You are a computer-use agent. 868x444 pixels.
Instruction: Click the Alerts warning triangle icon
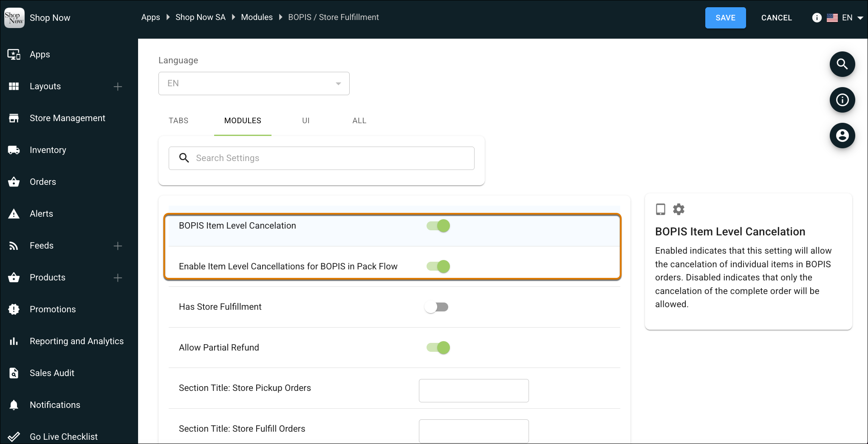(14, 214)
